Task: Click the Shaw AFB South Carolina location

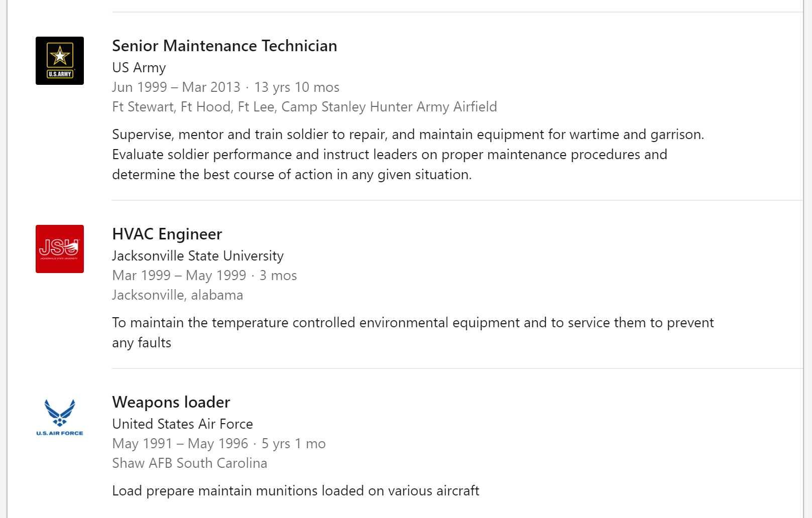Action: [x=189, y=463]
